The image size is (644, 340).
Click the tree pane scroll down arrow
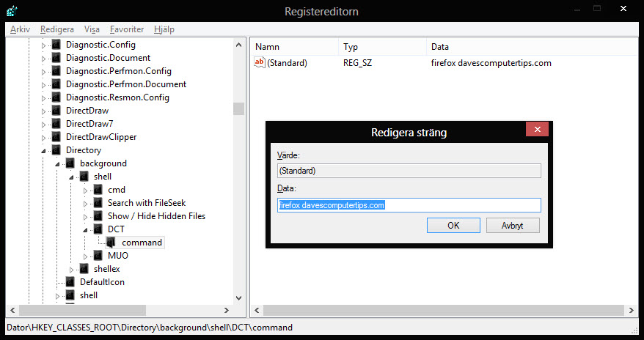tap(238, 298)
